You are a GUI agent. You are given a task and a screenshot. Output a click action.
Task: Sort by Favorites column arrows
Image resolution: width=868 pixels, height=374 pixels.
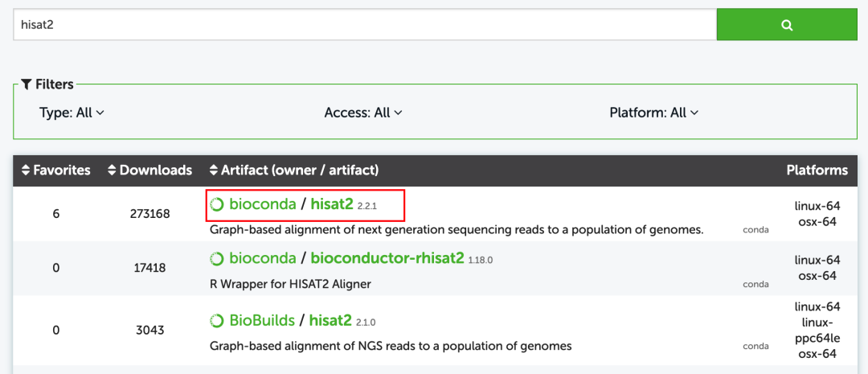(x=26, y=171)
